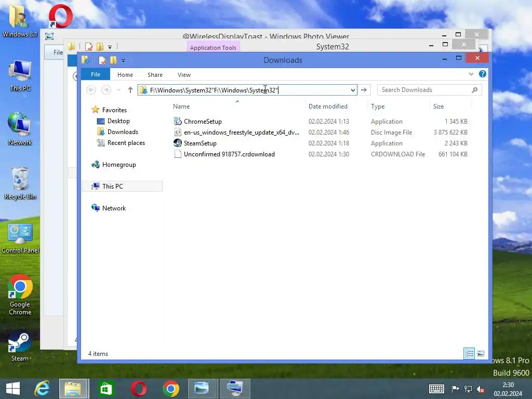Launch Google Chrome from desktop
The width and height of the screenshot is (532, 399).
pyautogui.click(x=20, y=295)
